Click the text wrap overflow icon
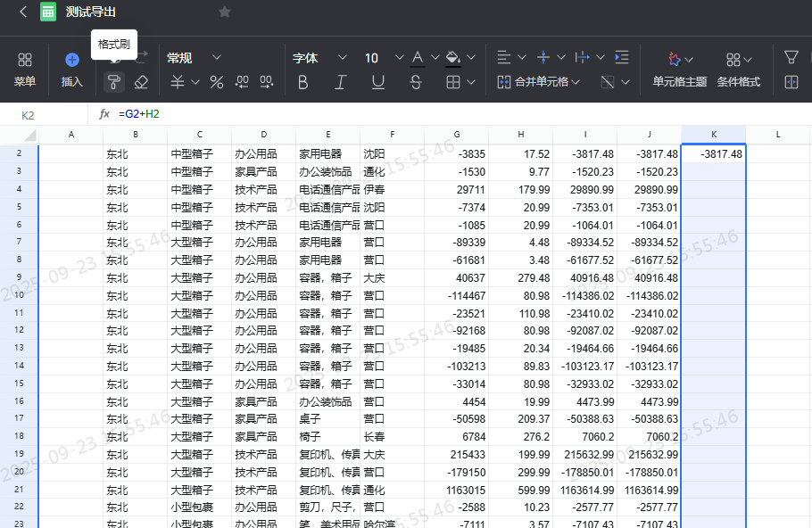 pos(582,57)
